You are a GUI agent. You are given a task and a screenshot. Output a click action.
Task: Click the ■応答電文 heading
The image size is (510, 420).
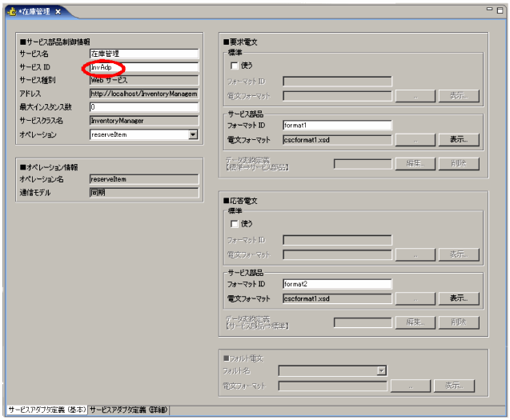click(240, 201)
